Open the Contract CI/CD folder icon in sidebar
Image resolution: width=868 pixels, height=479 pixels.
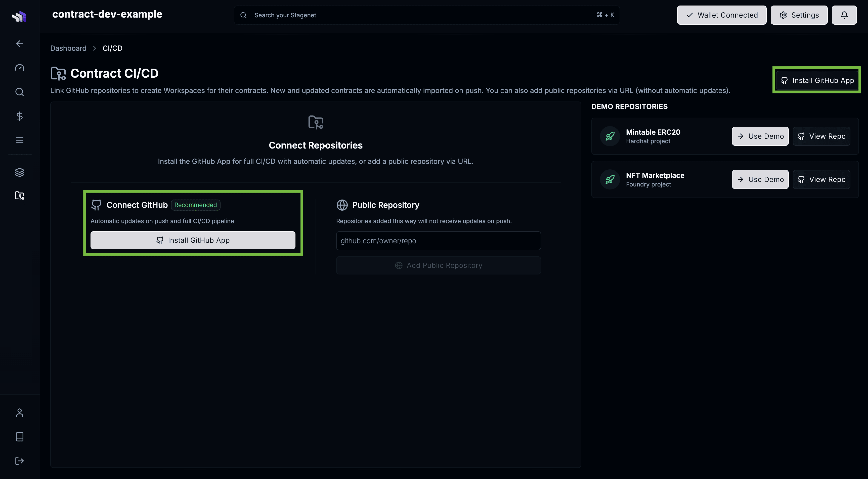click(20, 196)
